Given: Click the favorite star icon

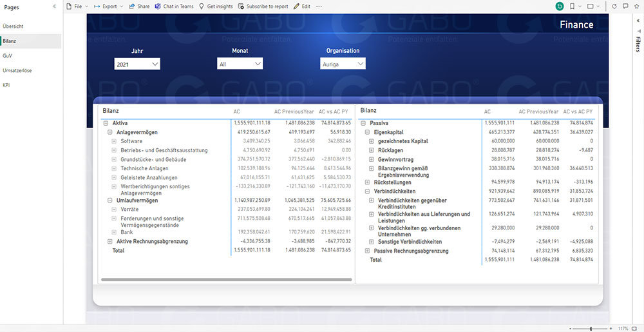Looking at the screenshot, I should click(x=637, y=6).
